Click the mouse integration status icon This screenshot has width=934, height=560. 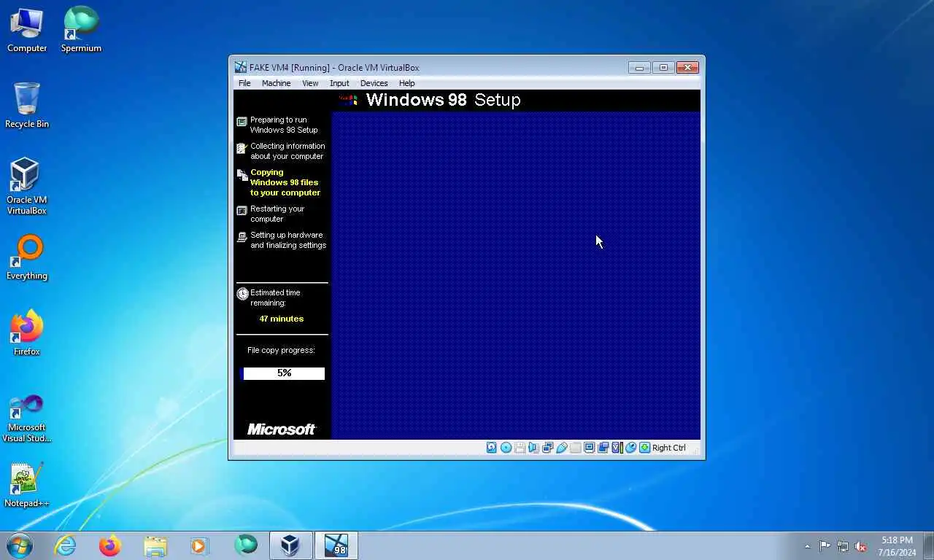coord(630,448)
